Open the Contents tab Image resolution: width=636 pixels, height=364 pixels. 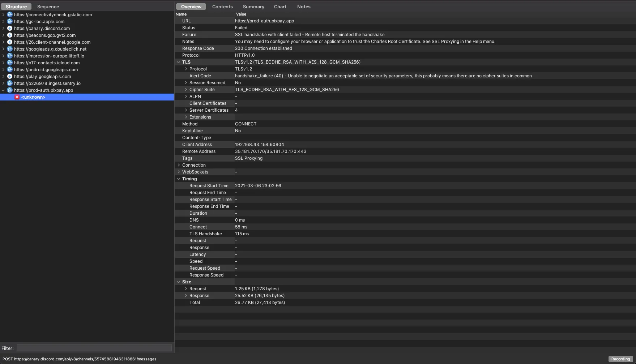click(222, 7)
